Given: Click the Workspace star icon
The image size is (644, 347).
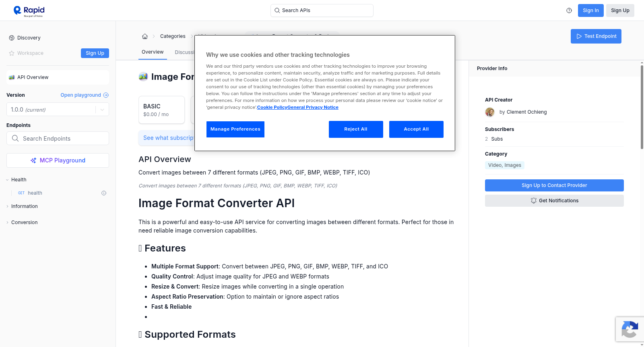Looking at the screenshot, I should coord(12,53).
